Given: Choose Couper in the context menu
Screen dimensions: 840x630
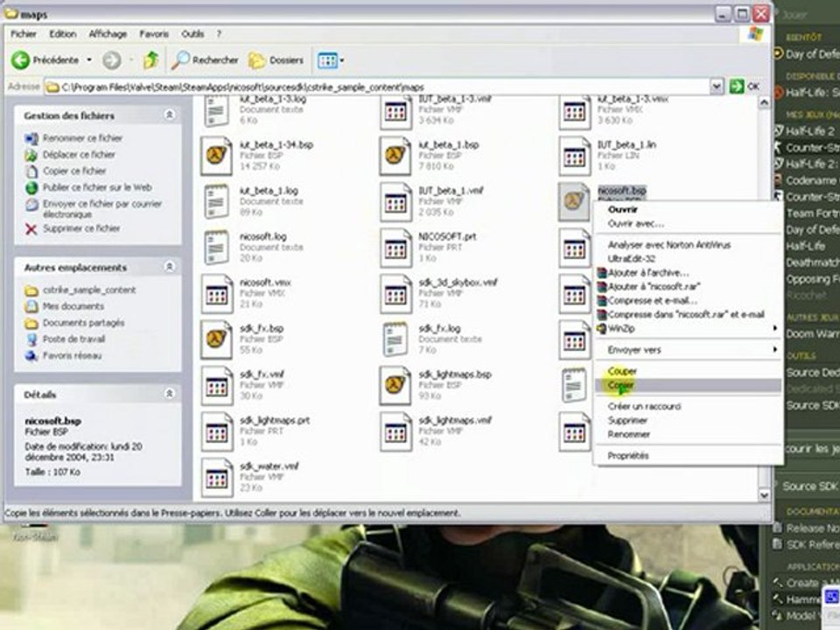Looking at the screenshot, I should click(688, 371).
